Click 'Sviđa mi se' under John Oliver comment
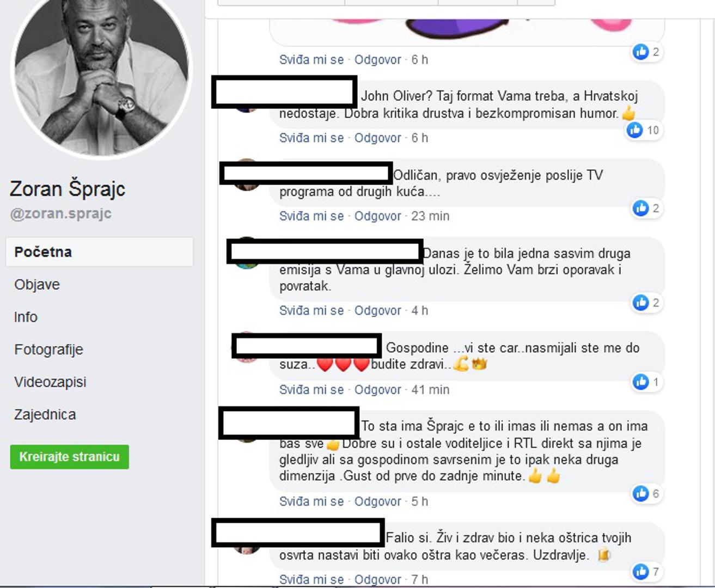The image size is (715, 588). pyautogui.click(x=311, y=138)
